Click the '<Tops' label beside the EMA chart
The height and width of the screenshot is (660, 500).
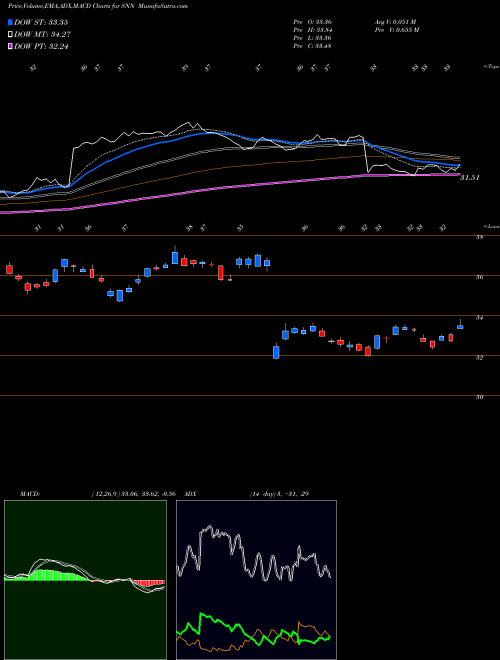pos(491,67)
